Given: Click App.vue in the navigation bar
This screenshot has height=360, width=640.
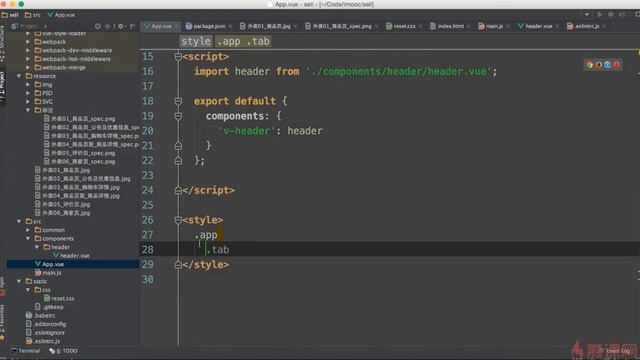Looking at the screenshot, I should 61,15.
